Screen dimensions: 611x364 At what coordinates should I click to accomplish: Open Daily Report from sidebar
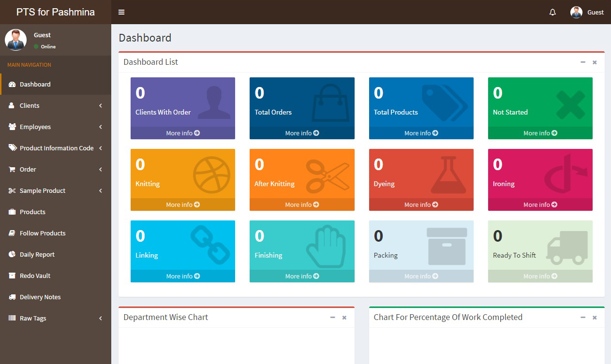click(37, 254)
